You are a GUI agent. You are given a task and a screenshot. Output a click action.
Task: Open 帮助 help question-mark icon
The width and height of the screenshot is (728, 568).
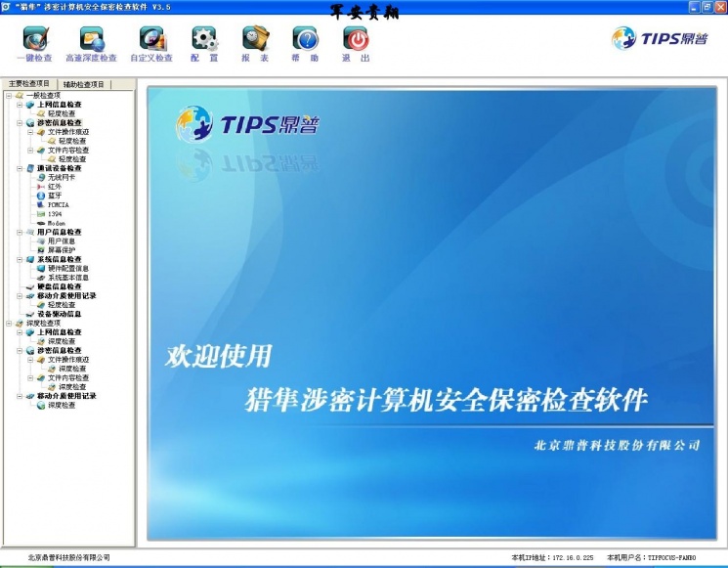click(x=306, y=38)
